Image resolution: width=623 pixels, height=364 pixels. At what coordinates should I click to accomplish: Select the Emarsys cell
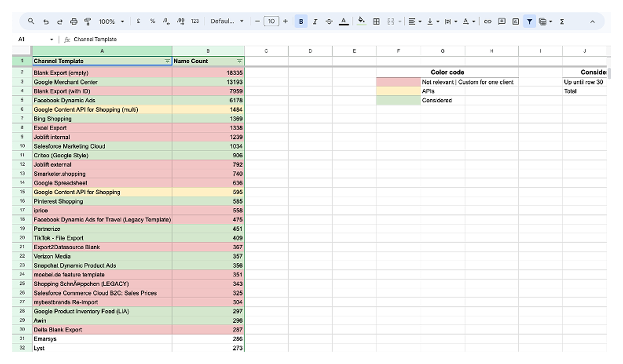pyautogui.click(x=102, y=339)
